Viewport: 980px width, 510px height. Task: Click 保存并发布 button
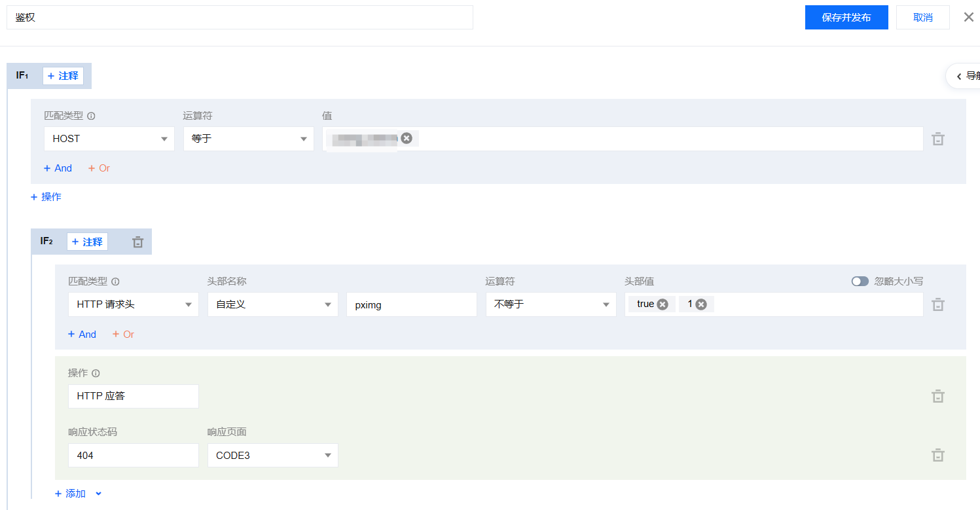coord(846,18)
